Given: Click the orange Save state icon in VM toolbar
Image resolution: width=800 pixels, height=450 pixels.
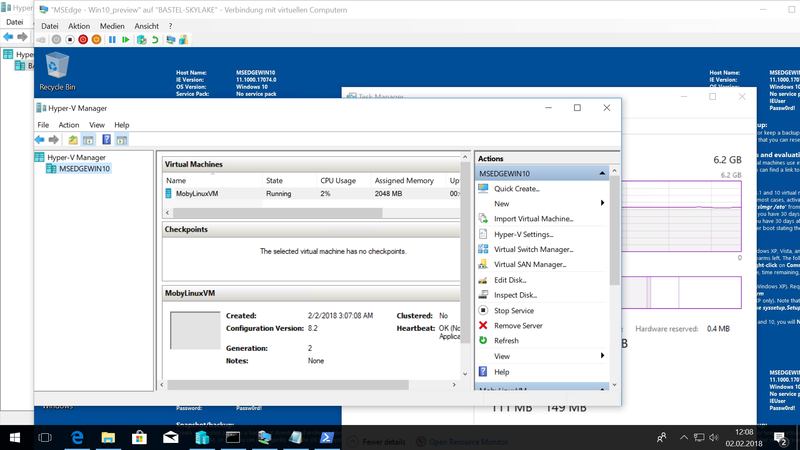Looking at the screenshot, I should point(96,39).
